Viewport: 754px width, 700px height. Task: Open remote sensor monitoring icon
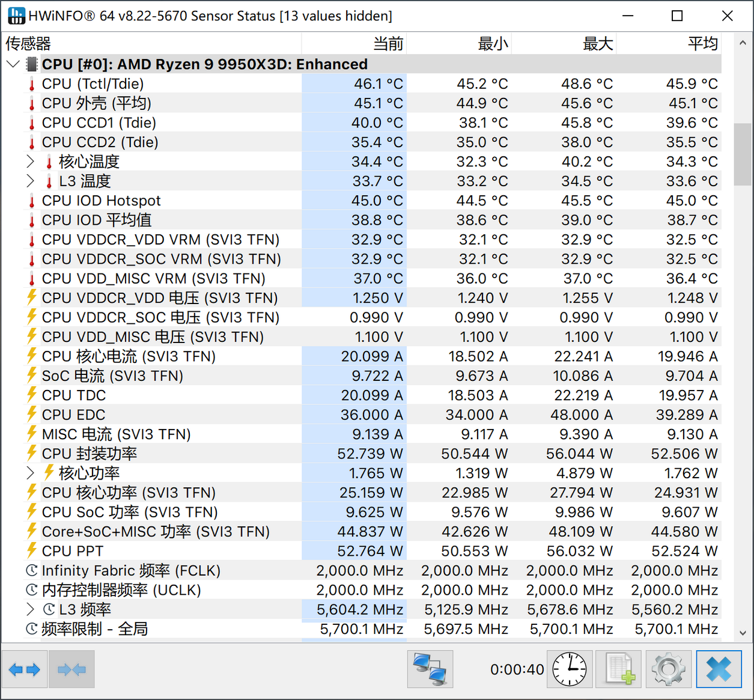[x=430, y=669]
